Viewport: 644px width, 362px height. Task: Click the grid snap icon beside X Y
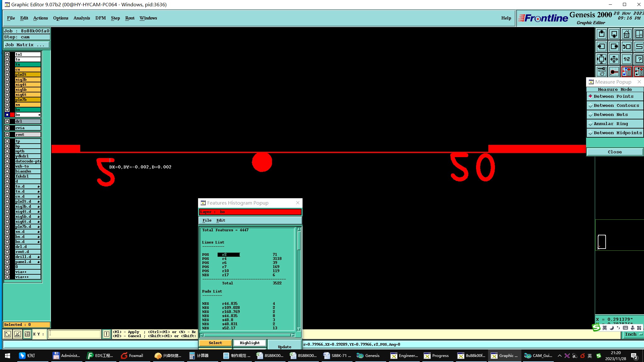pos(27,334)
